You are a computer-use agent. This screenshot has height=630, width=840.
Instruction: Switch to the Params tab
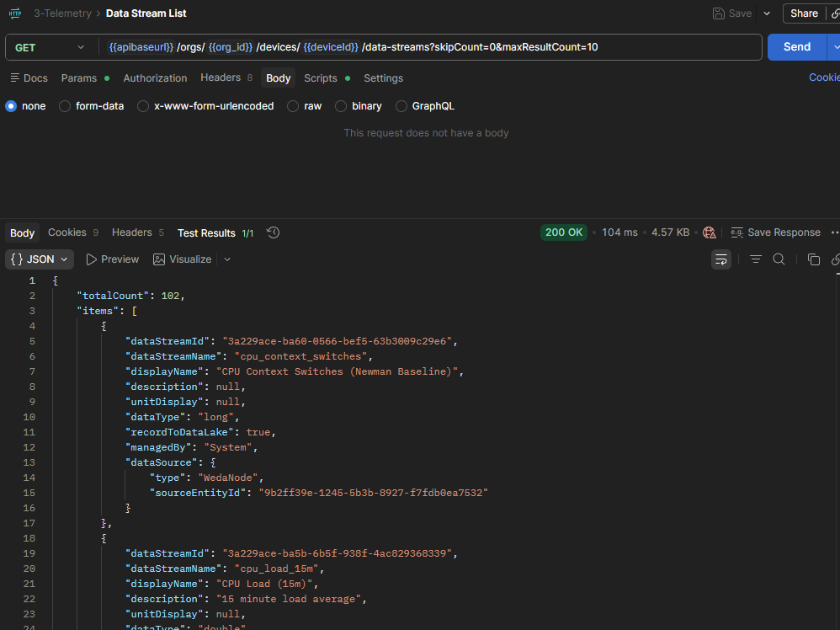[85, 78]
